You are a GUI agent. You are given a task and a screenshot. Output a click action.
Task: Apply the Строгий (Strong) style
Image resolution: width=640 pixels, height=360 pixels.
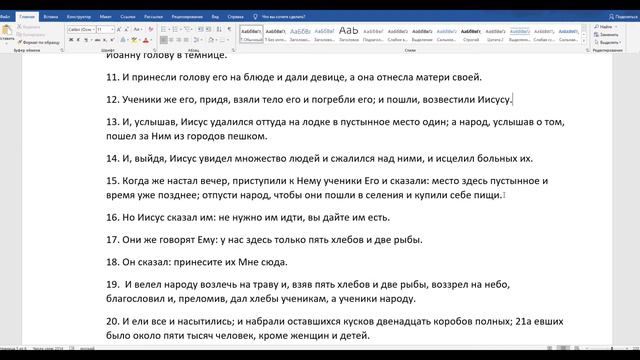471,34
